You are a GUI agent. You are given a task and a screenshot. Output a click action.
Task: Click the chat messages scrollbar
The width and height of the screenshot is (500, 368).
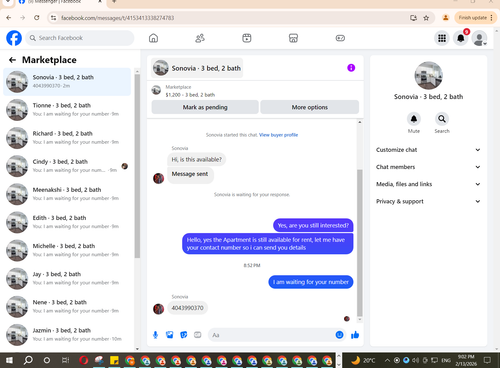[360, 243]
